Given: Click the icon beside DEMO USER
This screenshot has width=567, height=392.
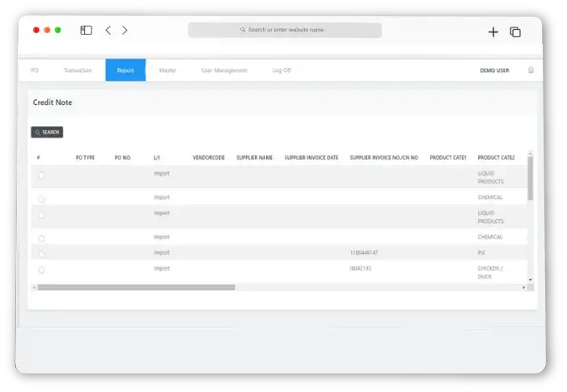Looking at the screenshot, I should coord(531,70).
